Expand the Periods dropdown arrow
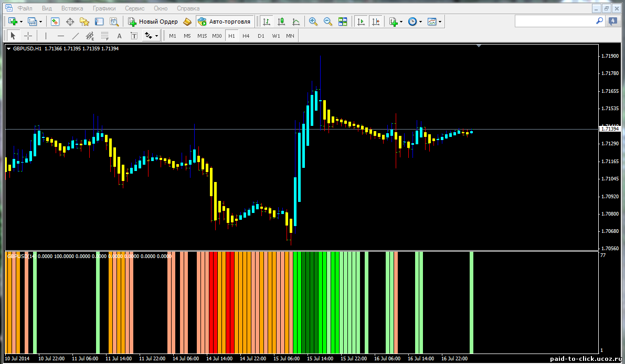 [420, 22]
